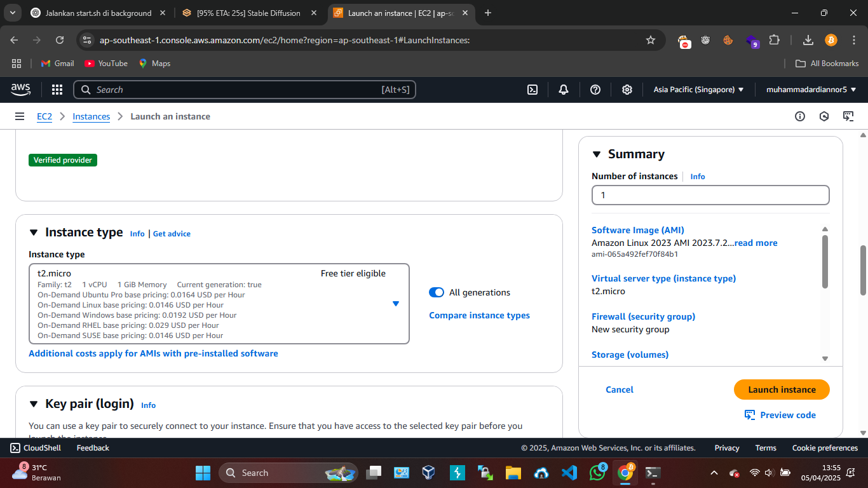
Task: Open the Windows Start menu
Action: [203, 473]
